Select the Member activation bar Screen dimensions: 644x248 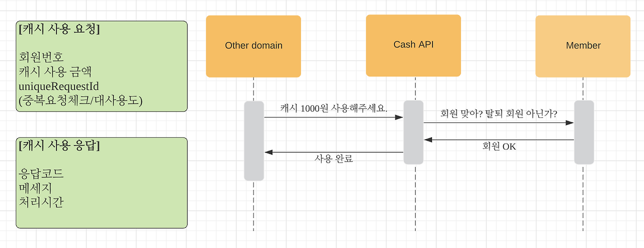(x=584, y=132)
